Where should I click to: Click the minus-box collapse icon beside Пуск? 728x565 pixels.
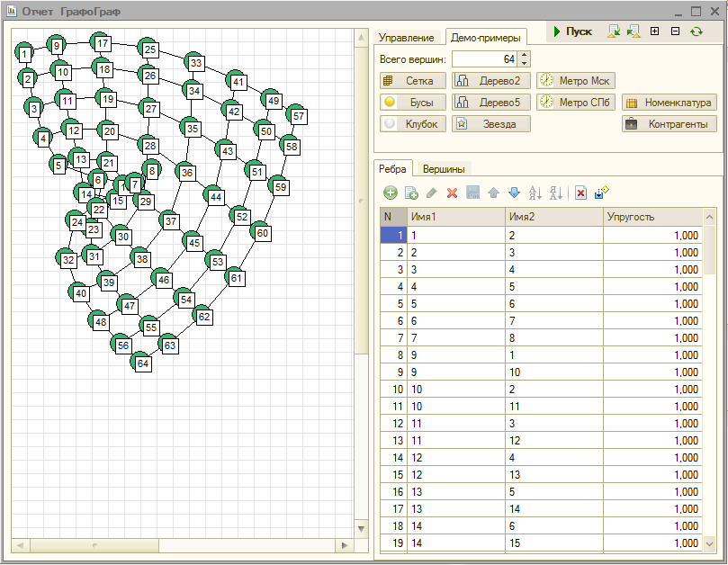675,31
